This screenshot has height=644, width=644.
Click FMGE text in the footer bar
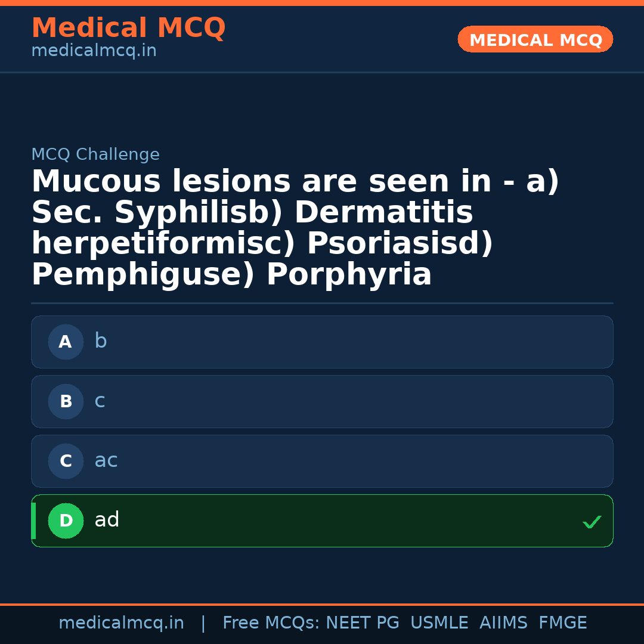[x=562, y=622]
